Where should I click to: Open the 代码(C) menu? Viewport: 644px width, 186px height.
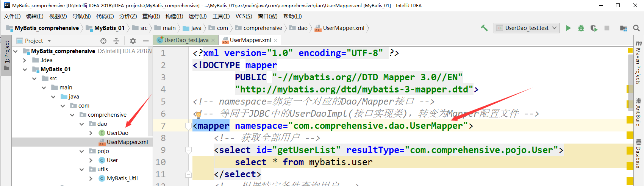(105, 16)
